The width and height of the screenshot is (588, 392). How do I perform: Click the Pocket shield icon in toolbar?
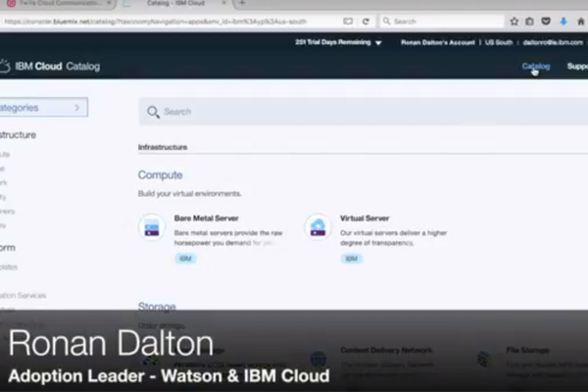[x=546, y=22]
